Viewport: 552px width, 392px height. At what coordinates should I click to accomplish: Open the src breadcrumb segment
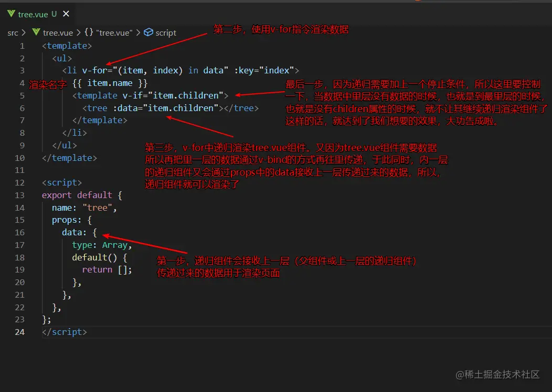13,32
